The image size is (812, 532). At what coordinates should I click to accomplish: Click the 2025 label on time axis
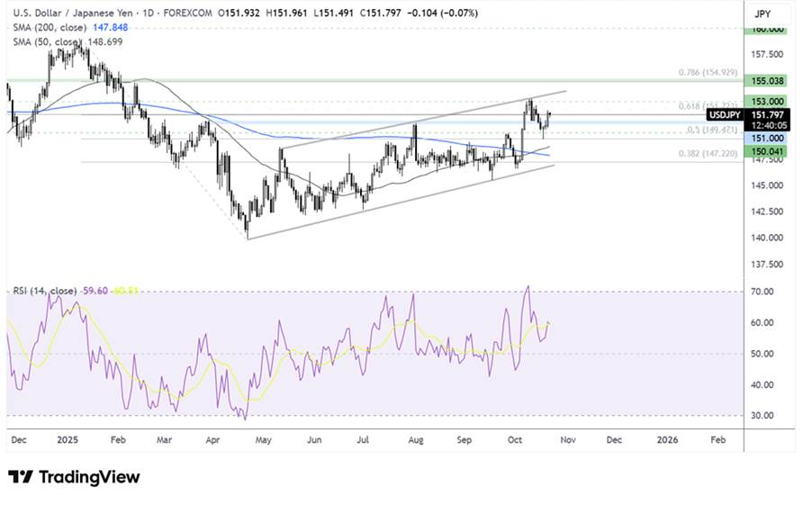[x=68, y=439]
